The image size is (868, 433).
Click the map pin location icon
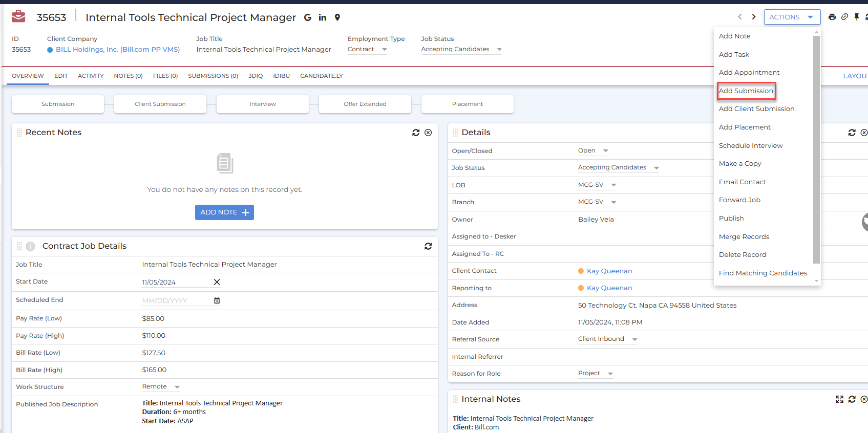click(337, 17)
